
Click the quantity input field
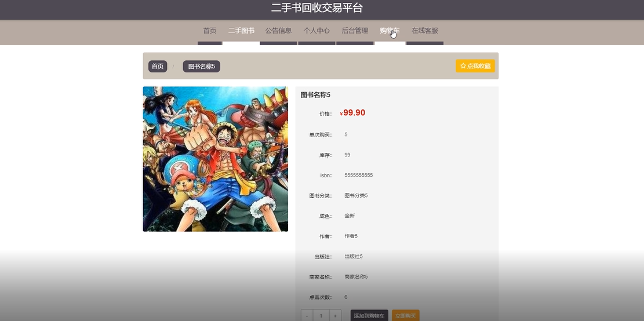[321, 316]
